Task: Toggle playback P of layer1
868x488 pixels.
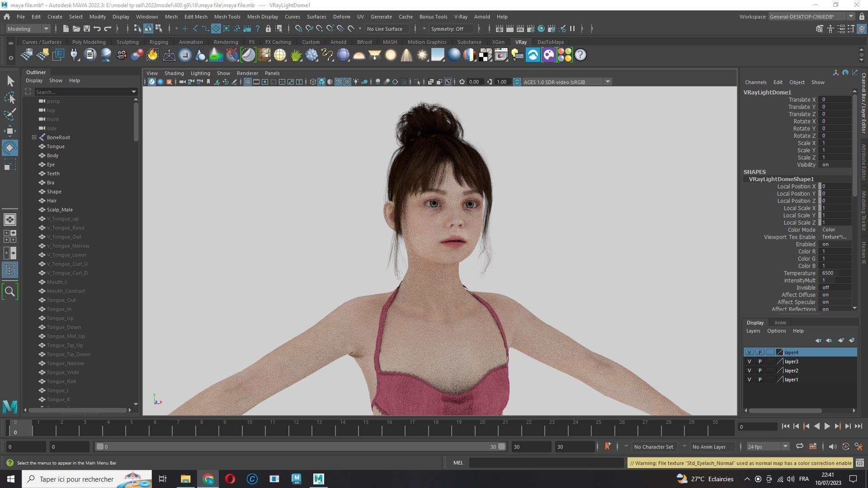Action: (759, 380)
